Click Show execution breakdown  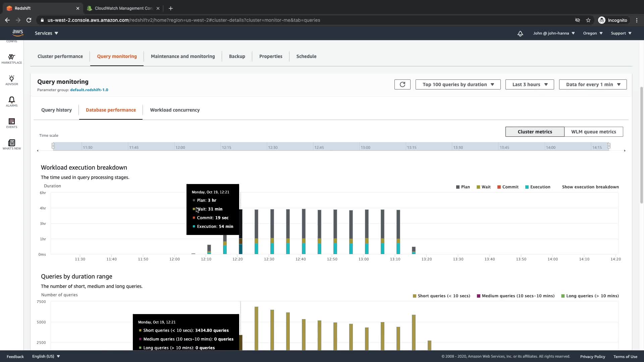[x=590, y=187]
